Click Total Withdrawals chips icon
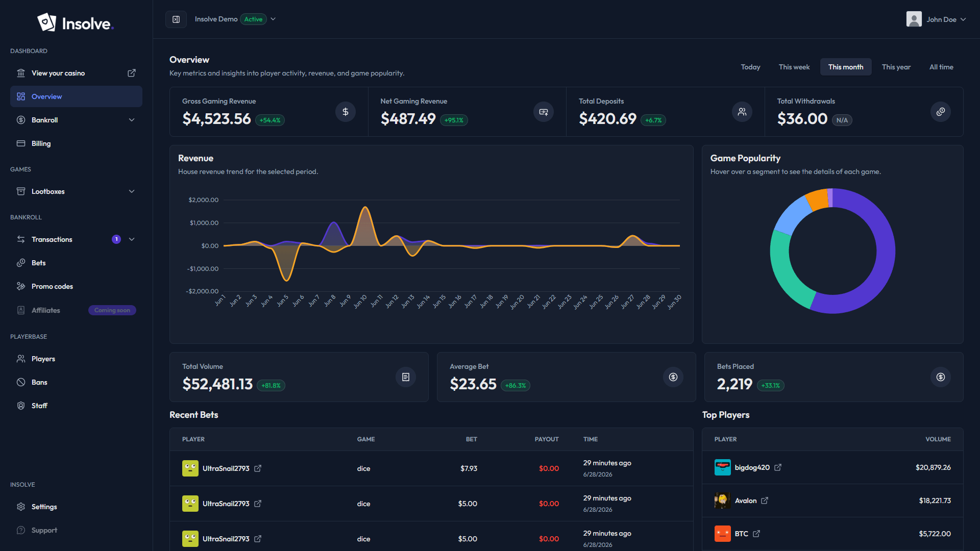Screen dimensions: 980x551 [941, 112]
